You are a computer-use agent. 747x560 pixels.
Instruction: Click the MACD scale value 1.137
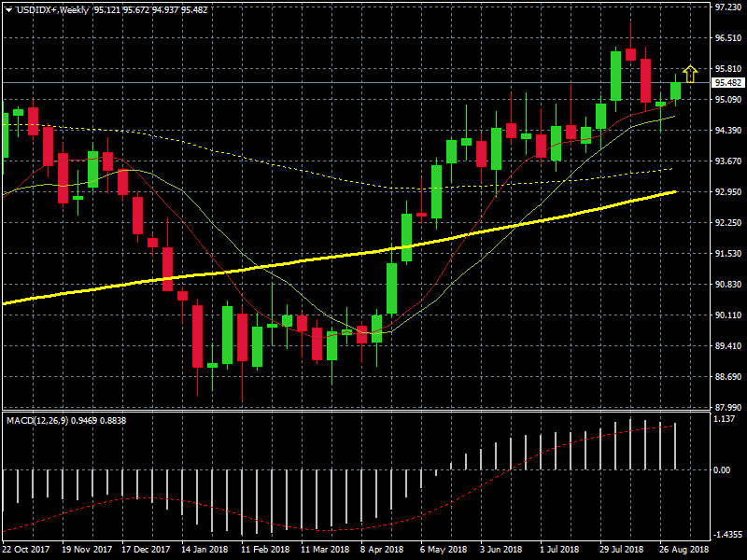click(x=725, y=419)
